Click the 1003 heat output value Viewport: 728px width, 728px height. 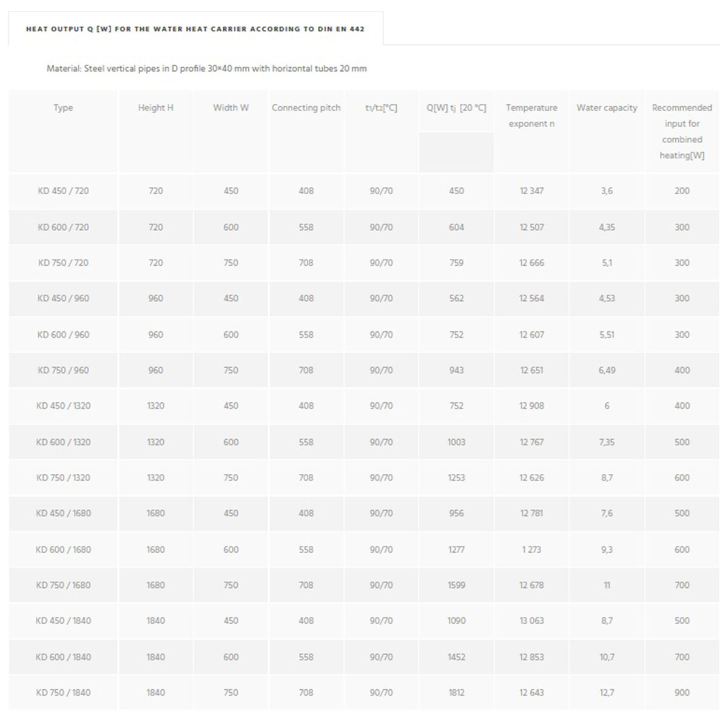[x=456, y=442]
